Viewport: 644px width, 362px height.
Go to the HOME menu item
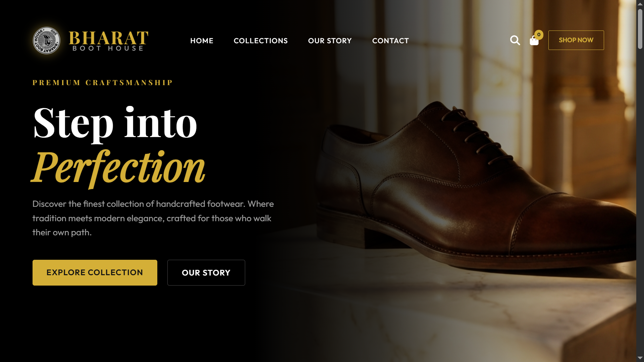pyautogui.click(x=202, y=41)
